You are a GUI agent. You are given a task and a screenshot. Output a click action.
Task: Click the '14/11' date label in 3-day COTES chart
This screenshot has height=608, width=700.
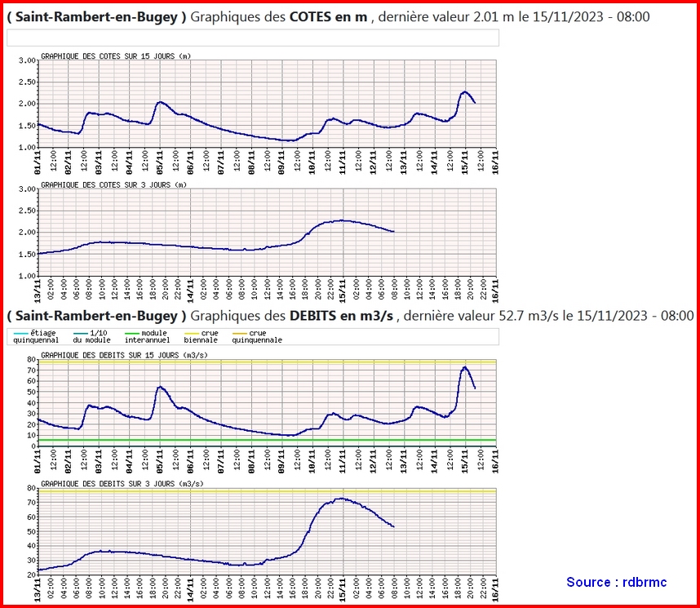(x=191, y=291)
